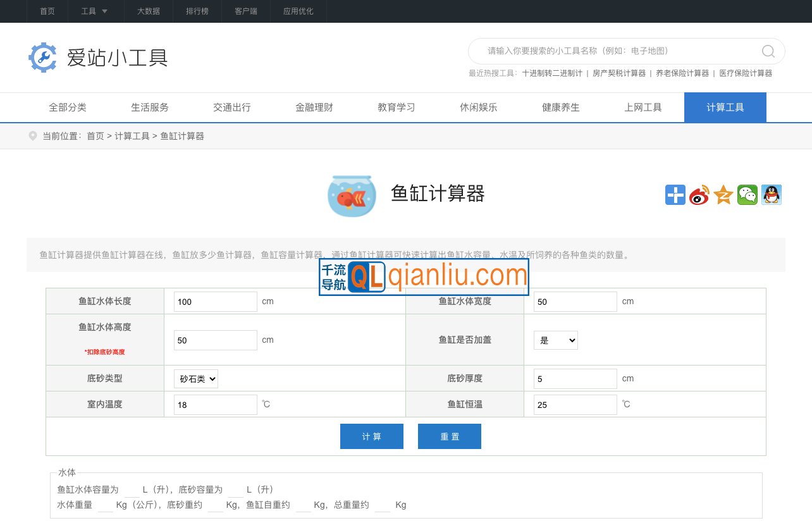Click the QQ Zone star share icon
Screen dimensions: 812x523
click(x=723, y=195)
